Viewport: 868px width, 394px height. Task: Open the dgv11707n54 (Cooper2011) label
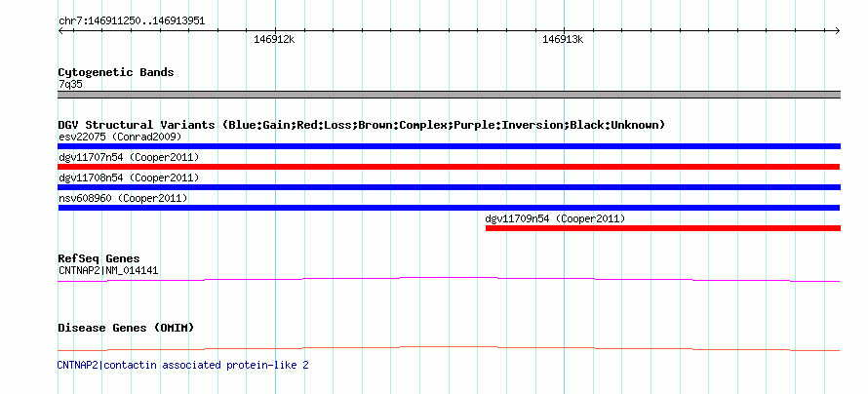[x=129, y=157]
